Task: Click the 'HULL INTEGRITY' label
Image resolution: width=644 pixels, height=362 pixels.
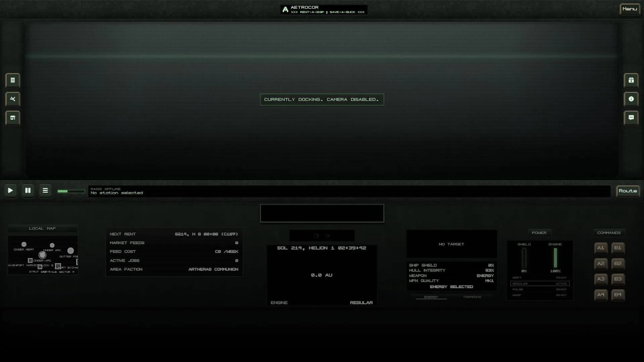Action: coord(427,270)
